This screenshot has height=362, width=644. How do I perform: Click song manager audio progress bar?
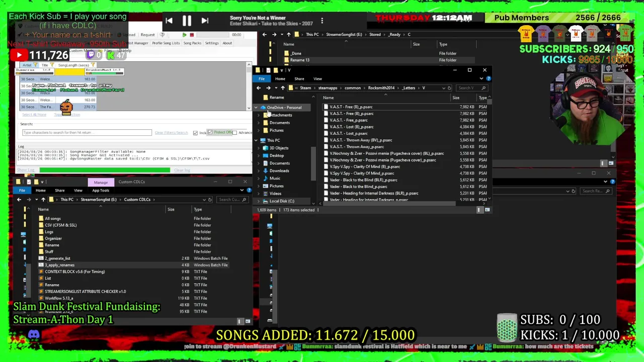point(212,35)
